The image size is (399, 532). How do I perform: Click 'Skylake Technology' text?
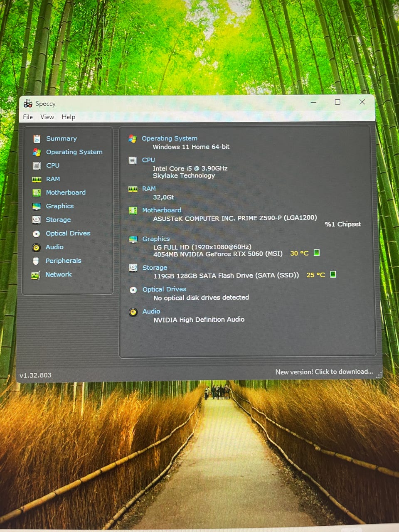pyautogui.click(x=184, y=175)
